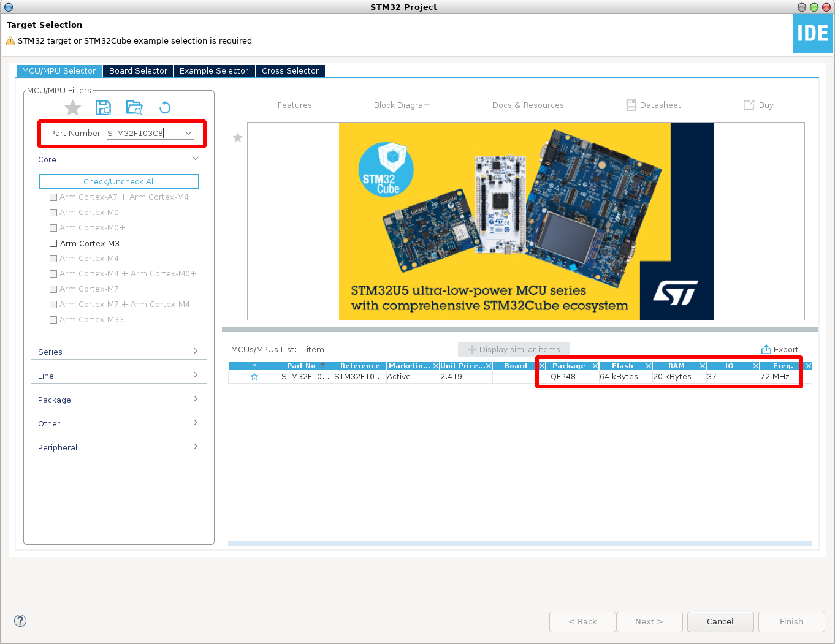The image size is (835, 644).
Task: Expand the Line filter section
Action: [196, 375]
